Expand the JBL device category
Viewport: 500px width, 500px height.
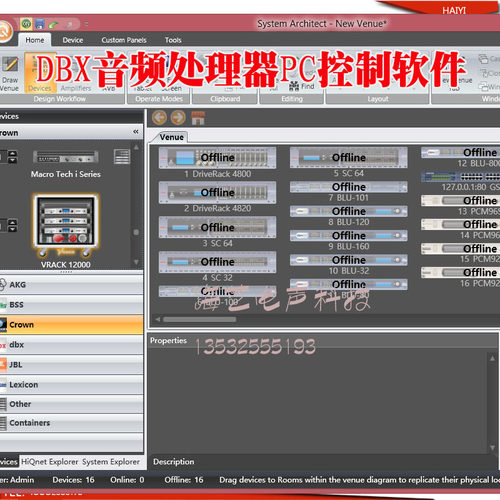tap(71, 364)
